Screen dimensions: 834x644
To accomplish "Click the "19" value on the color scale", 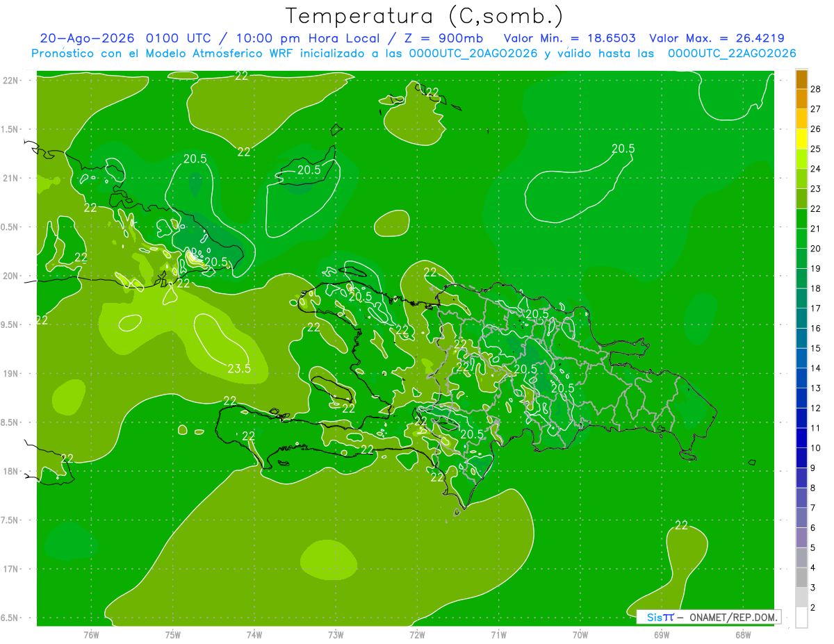I will pos(816,269).
